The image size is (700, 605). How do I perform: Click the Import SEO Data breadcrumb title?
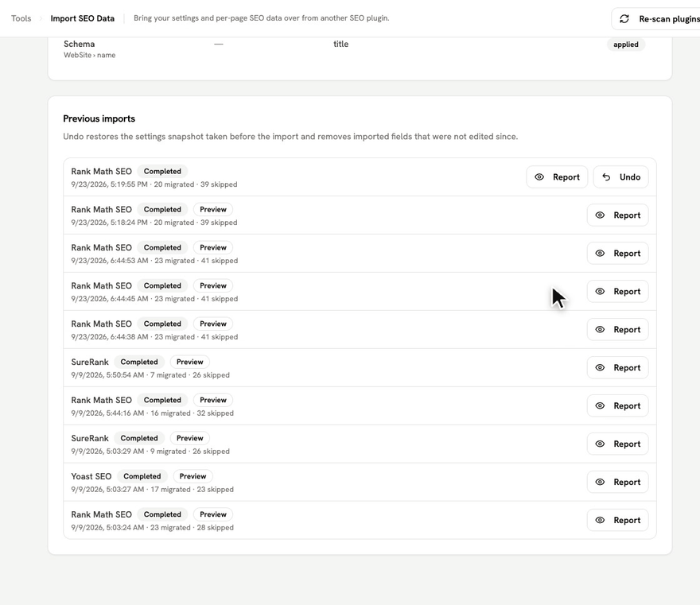pyautogui.click(x=82, y=18)
